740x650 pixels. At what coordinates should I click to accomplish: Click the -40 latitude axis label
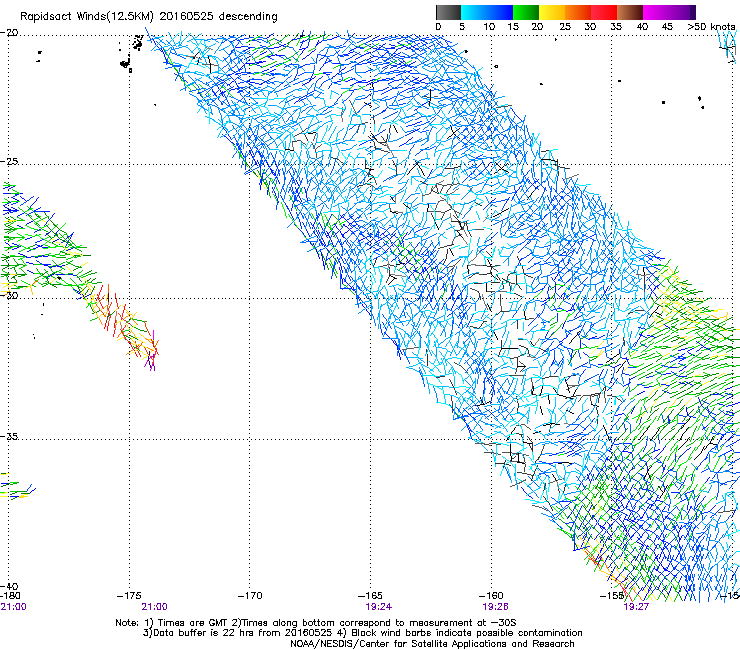tap(9, 586)
